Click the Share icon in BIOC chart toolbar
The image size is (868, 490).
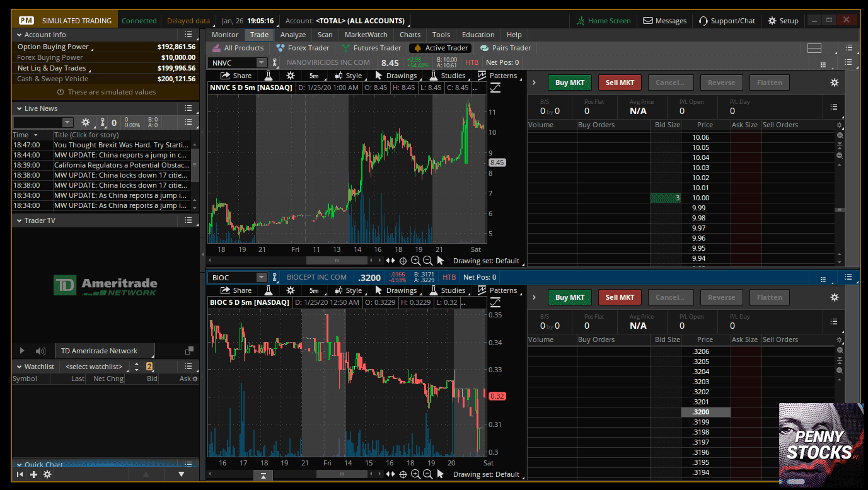click(x=236, y=290)
